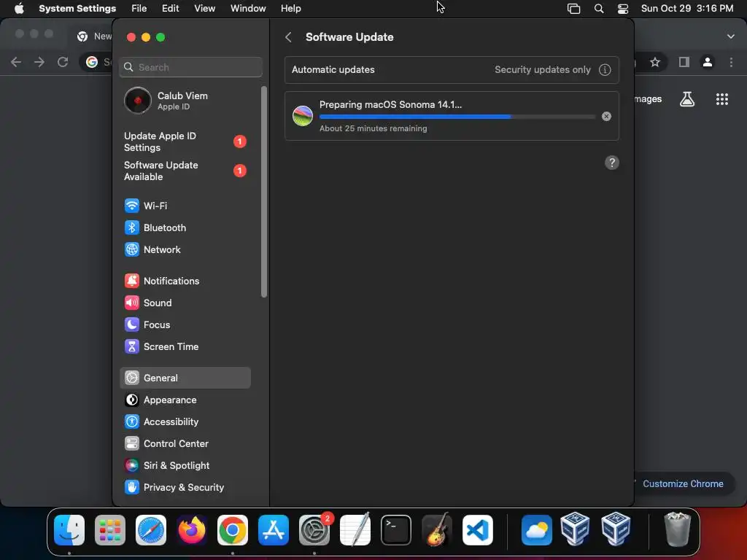Click the System Settings search field

click(x=190, y=67)
